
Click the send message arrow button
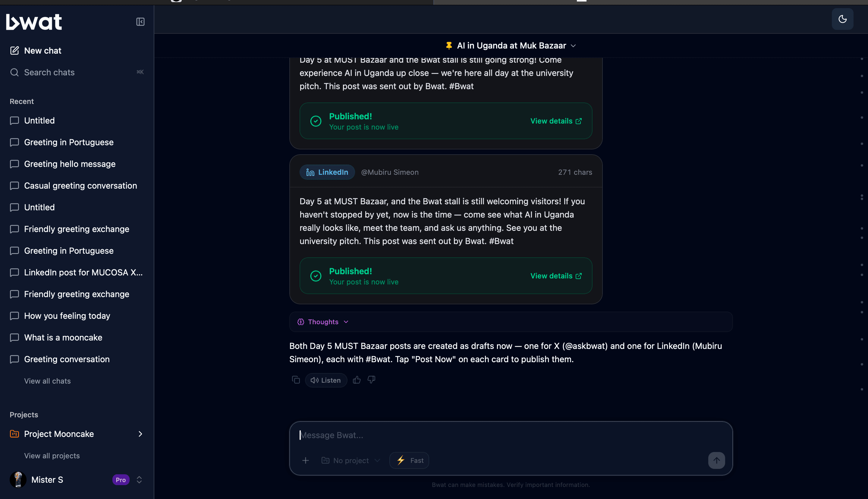click(x=716, y=460)
